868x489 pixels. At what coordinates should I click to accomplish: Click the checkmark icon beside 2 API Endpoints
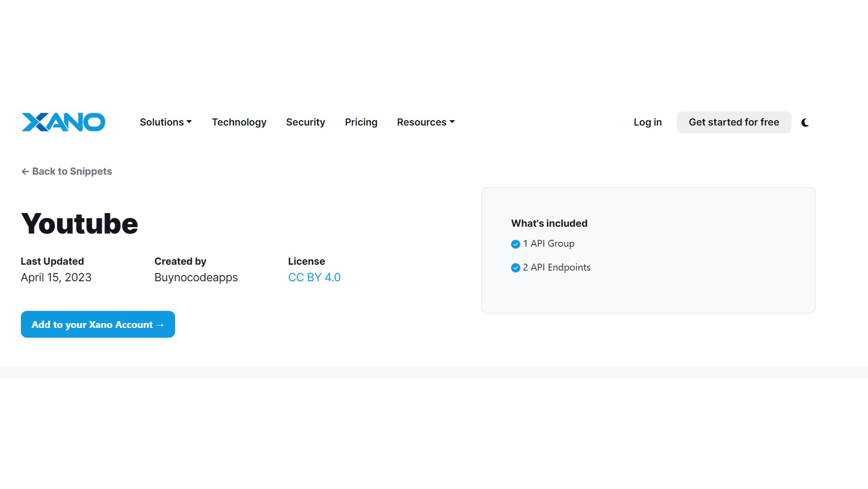(515, 268)
